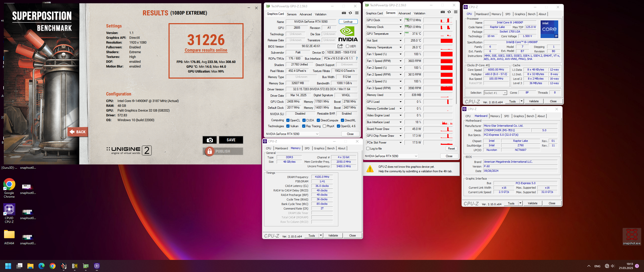This screenshot has height=272, width=644.
Task: Click the Bus Interface Load graph
Action: pos(438,122)
